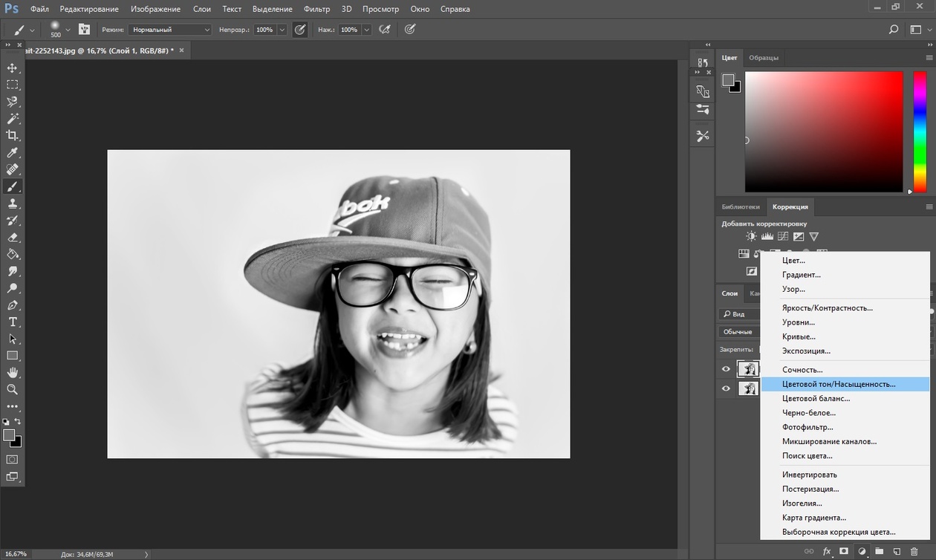The image size is (936, 560).
Task: Pick the Eyedropper tool
Action: pyautogui.click(x=12, y=152)
